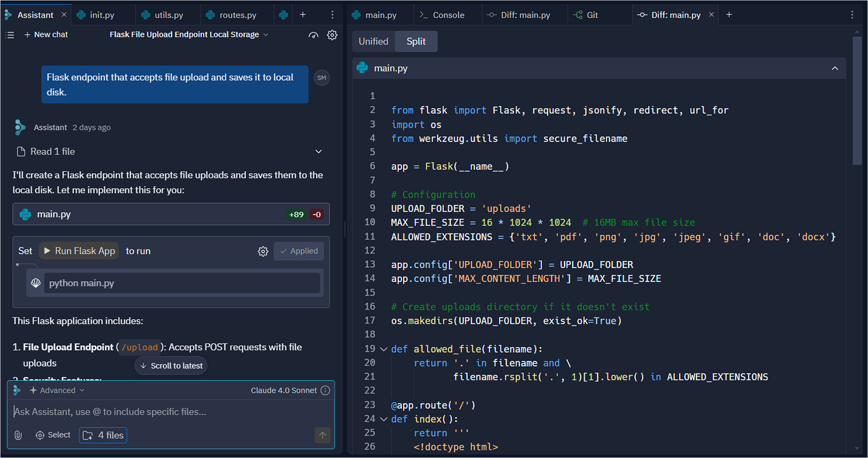Open the chat title dropdown
This screenshot has width=868, height=458.
[x=189, y=35]
